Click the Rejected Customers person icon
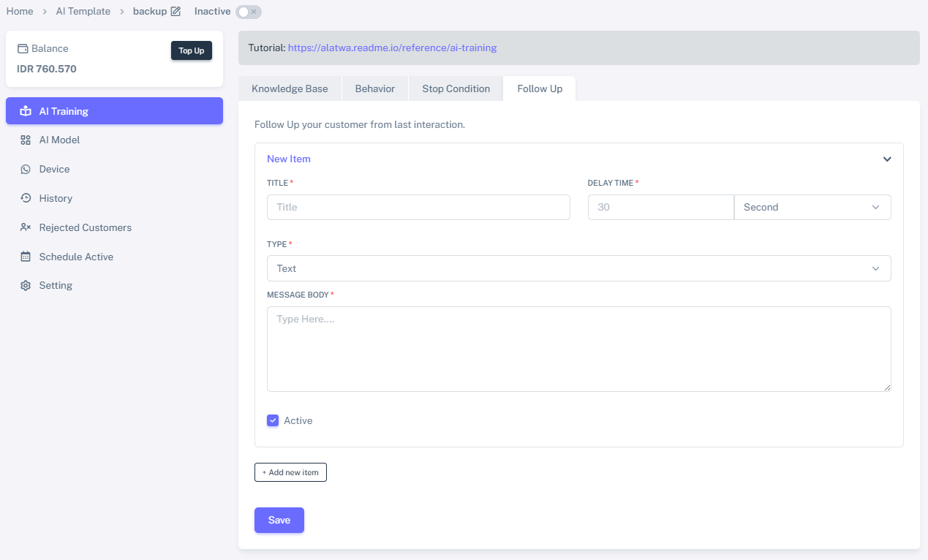Image resolution: width=928 pixels, height=560 pixels. 26,227
